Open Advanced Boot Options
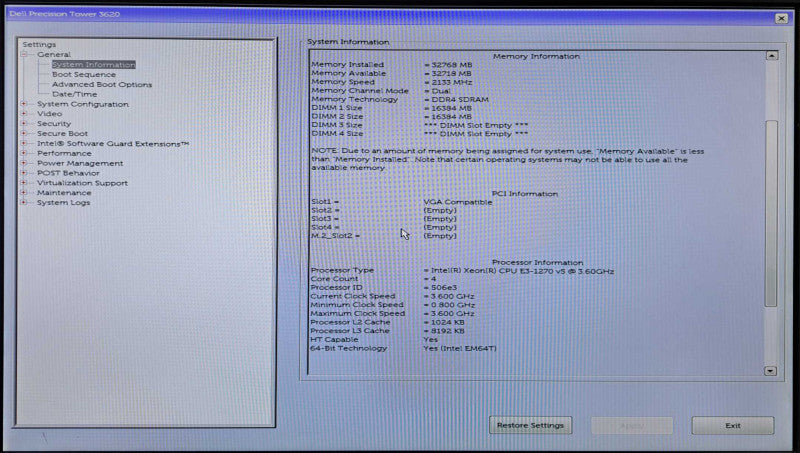800x453 pixels. click(x=102, y=84)
